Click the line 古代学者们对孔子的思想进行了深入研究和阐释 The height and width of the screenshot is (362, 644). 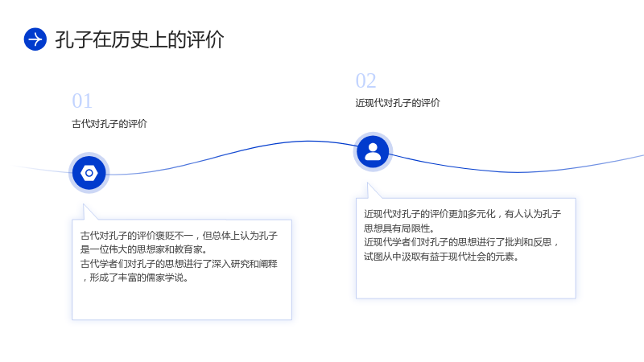(179, 264)
